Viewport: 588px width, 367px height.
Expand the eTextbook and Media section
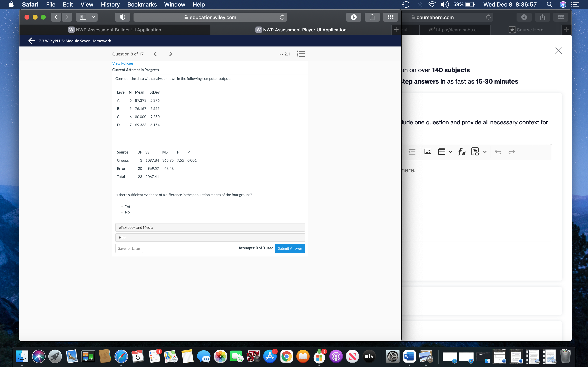(x=210, y=227)
